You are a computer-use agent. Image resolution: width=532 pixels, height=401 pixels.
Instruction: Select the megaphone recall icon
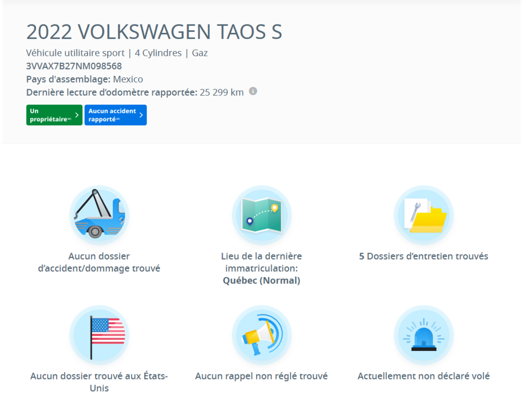pyautogui.click(x=261, y=335)
